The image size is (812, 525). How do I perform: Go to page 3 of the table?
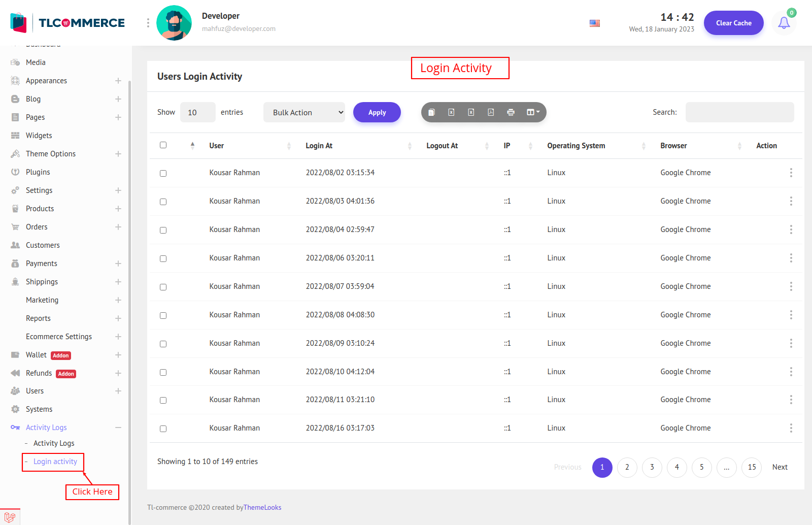coord(652,467)
